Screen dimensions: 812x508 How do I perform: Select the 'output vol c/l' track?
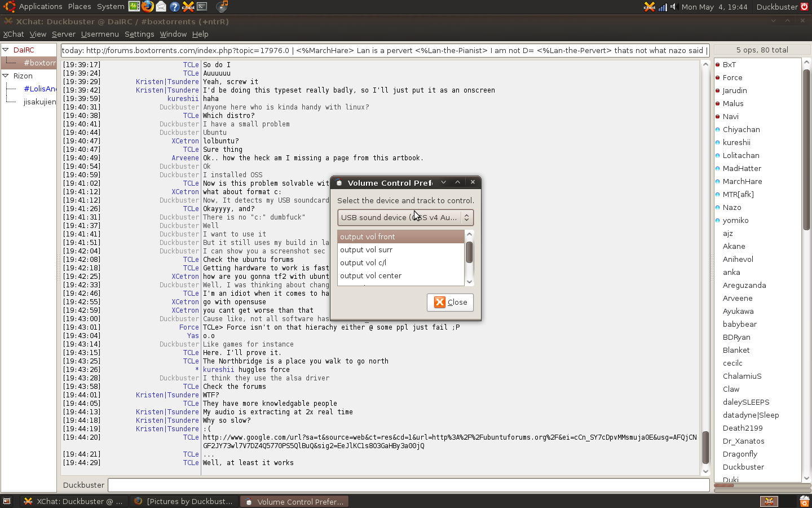pos(363,263)
